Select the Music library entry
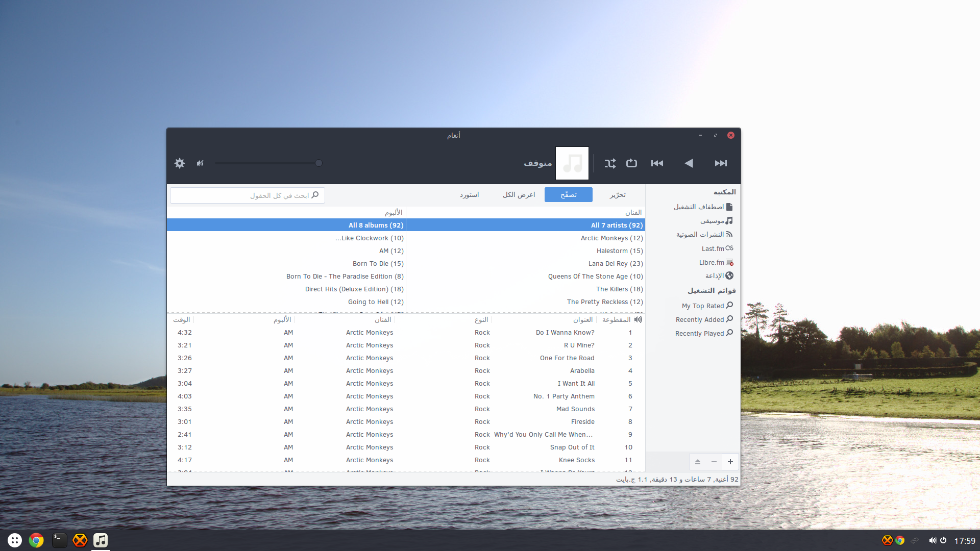Viewport: 980px width, 551px height. [716, 221]
